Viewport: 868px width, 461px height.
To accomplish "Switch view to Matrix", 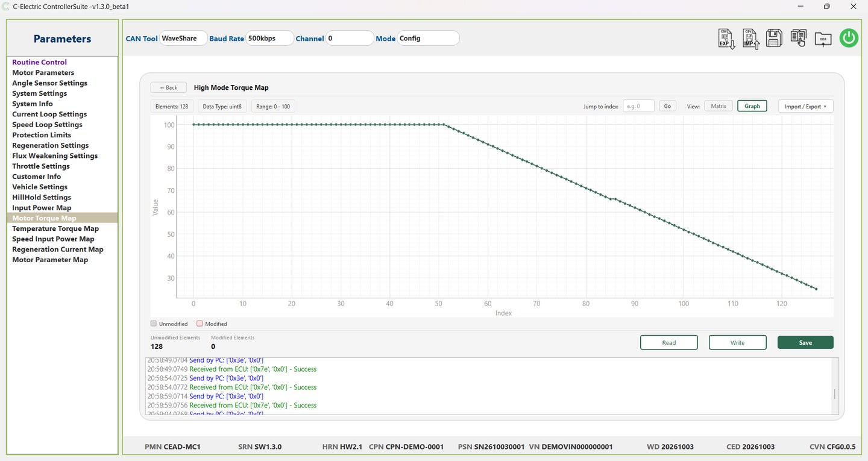I will [719, 106].
